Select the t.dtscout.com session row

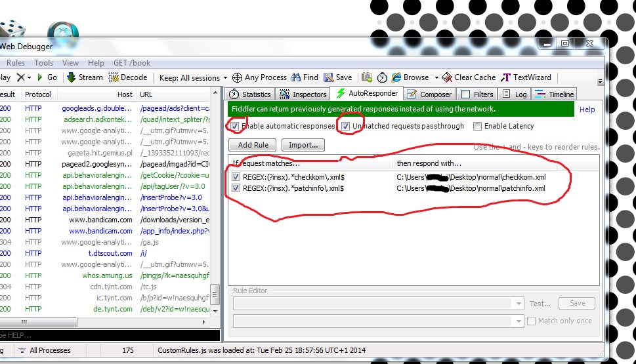pyautogui.click(x=104, y=253)
